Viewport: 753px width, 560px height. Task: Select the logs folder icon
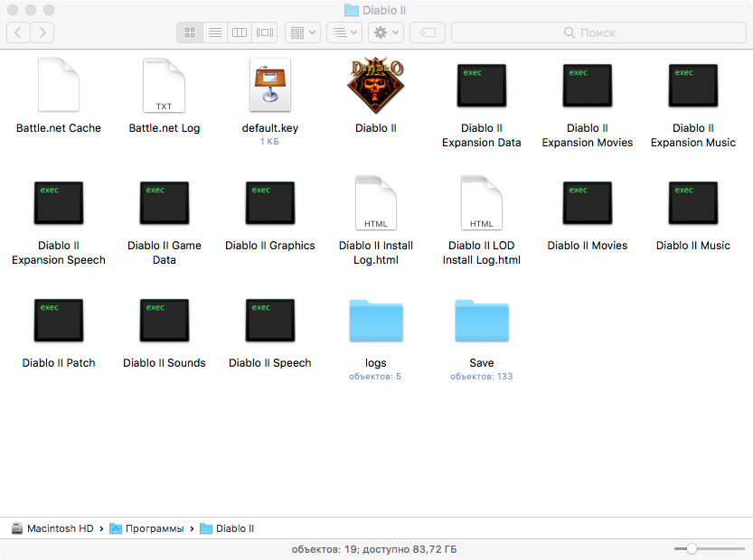(x=375, y=321)
